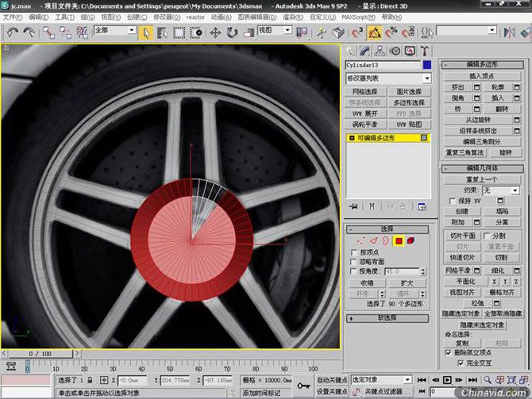Click the Use Pivot Point Center icon
The width and height of the screenshot is (532, 399).
(302, 33)
